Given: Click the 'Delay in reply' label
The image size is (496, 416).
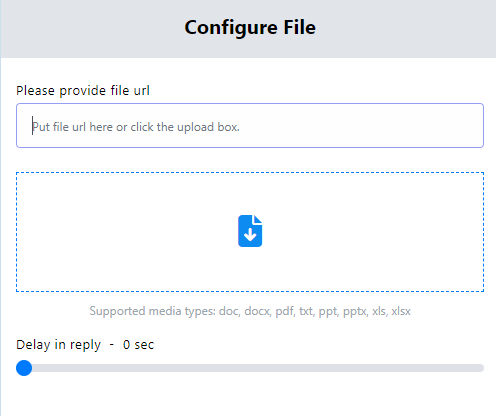Looking at the screenshot, I should point(58,345).
